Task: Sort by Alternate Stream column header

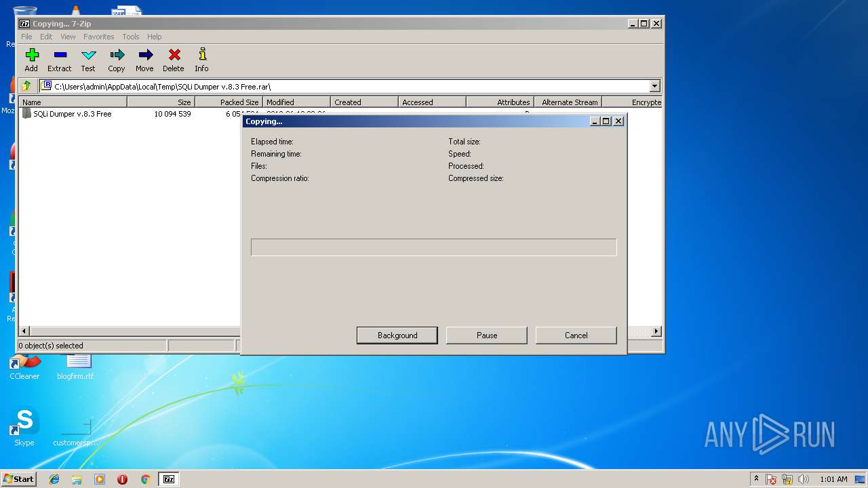Action: click(568, 102)
